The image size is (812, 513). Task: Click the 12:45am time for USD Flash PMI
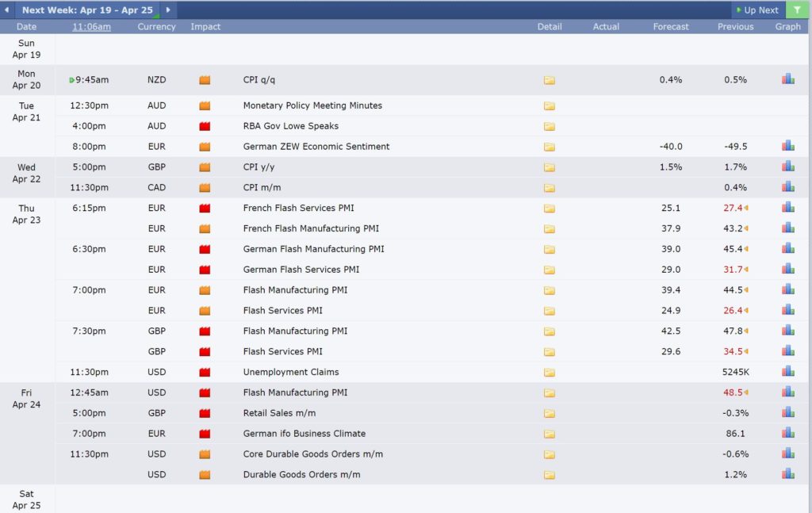click(x=89, y=392)
